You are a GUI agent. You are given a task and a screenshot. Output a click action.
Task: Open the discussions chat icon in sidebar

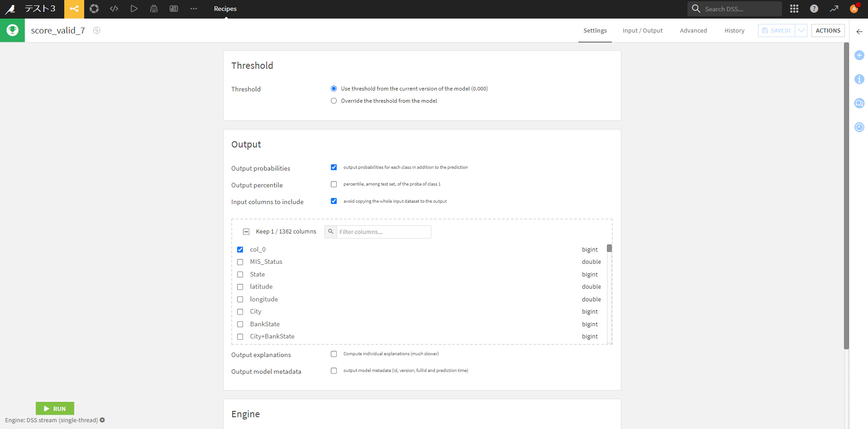pyautogui.click(x=859, y=103)
